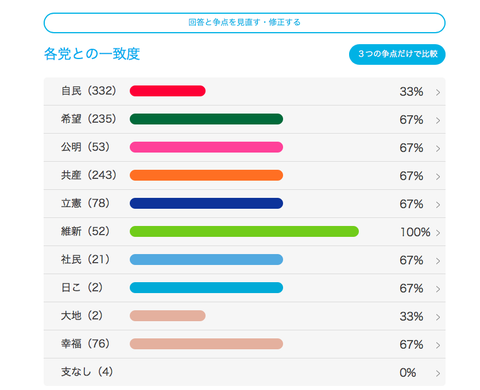Click the 各党との一致度 heading
Screen dimensions: 480x390
92,54
